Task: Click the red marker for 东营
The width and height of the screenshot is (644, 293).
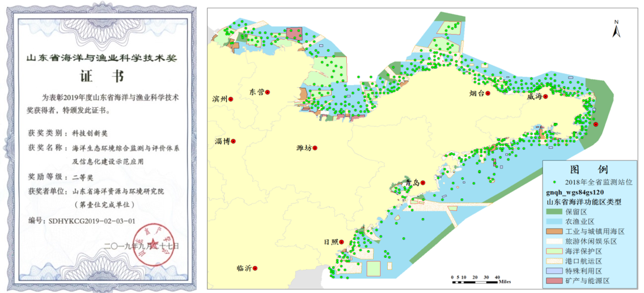Action: pyautogui.click(x=268, y=92)
